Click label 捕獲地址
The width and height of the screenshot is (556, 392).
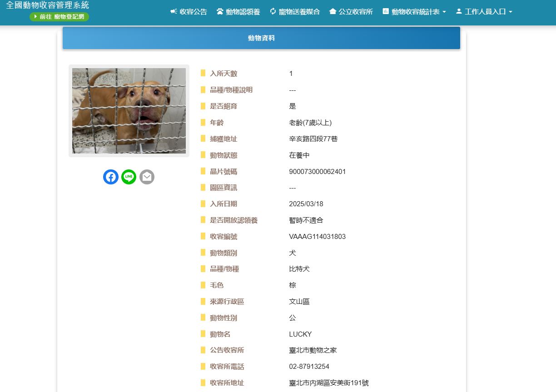click(x=223, y=139)
